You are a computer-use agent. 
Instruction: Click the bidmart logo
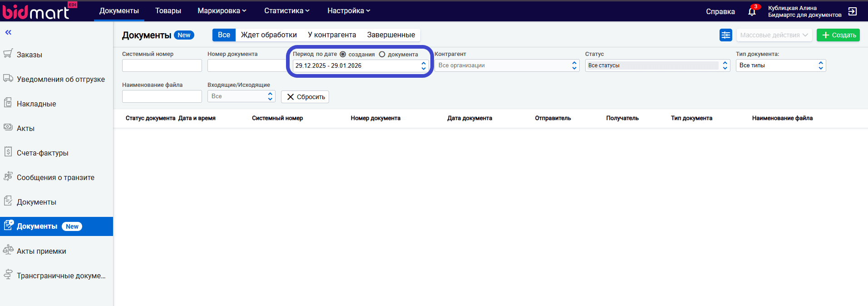tap(40, 11)
